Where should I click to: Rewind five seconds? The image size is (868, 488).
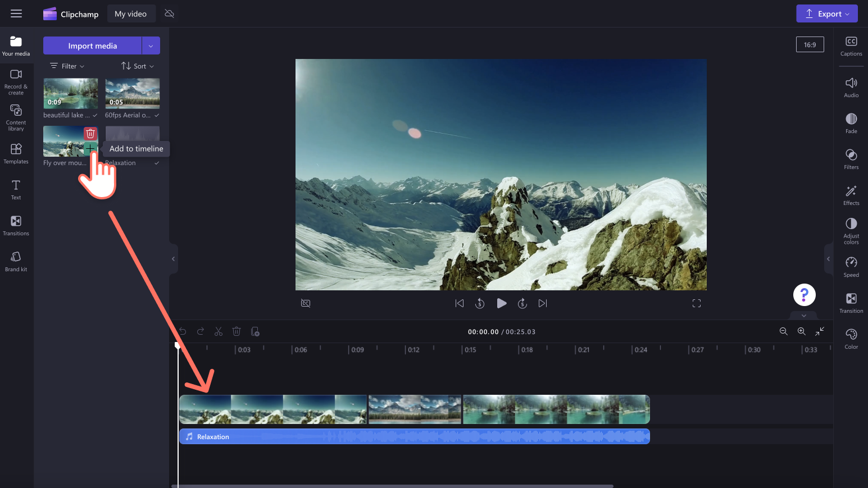tap(480, 303)
